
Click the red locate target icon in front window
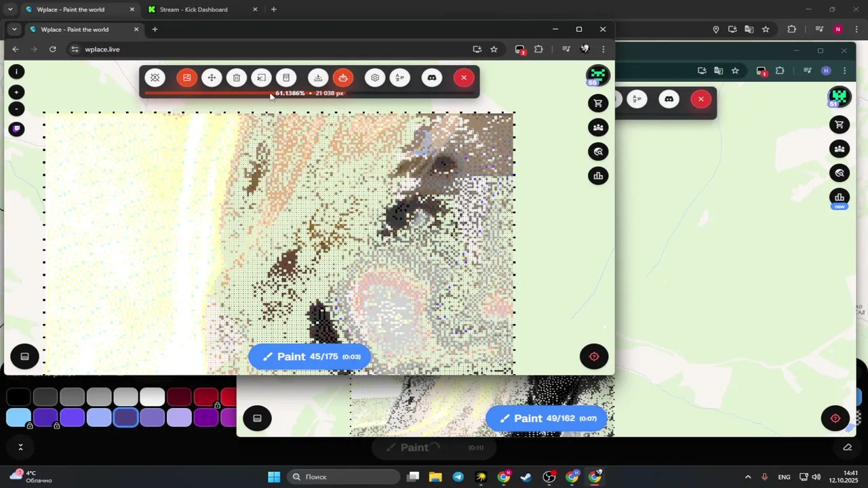click(594, 357)
